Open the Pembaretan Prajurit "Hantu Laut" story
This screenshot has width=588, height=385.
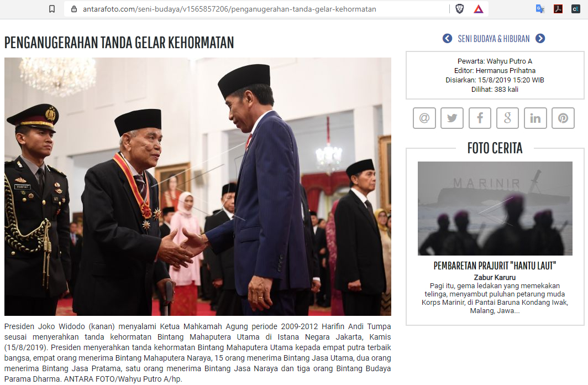(x=495, y=266)
